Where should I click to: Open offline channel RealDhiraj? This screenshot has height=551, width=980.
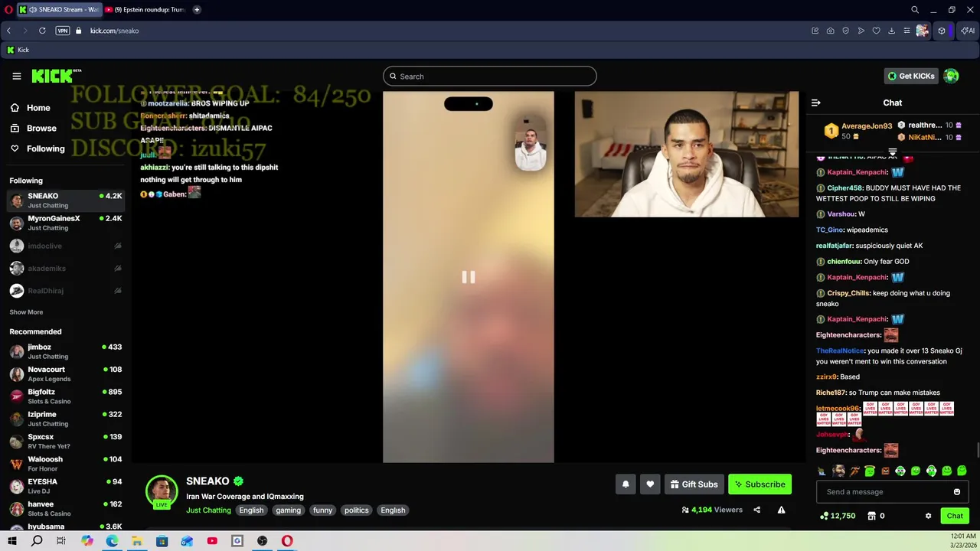(x=66, y=291)
